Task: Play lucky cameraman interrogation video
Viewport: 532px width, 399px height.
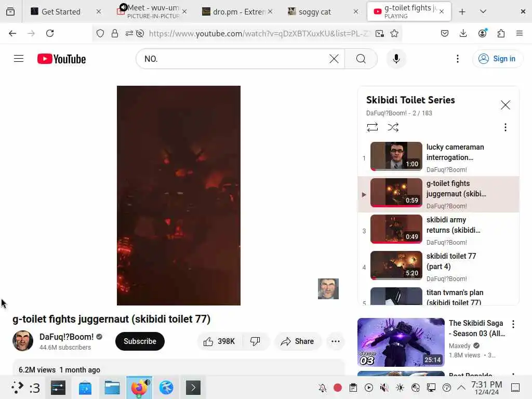Action: 438,158
